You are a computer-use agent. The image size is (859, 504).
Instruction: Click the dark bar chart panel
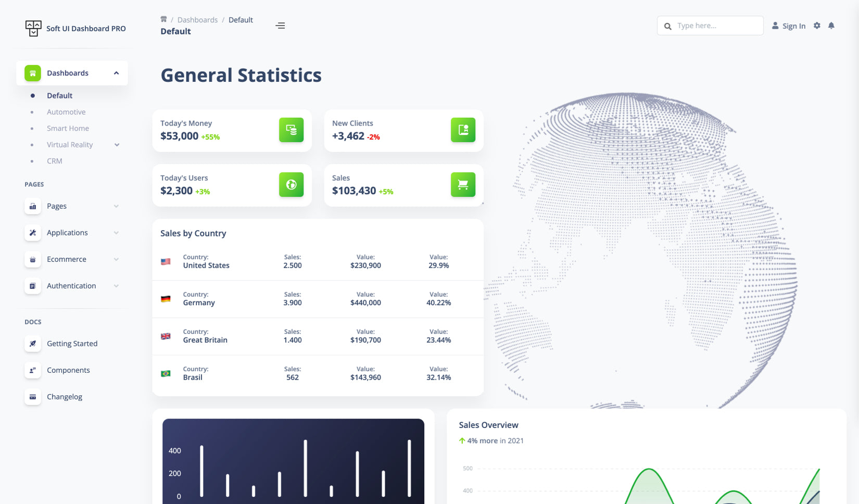click(293, 461)
